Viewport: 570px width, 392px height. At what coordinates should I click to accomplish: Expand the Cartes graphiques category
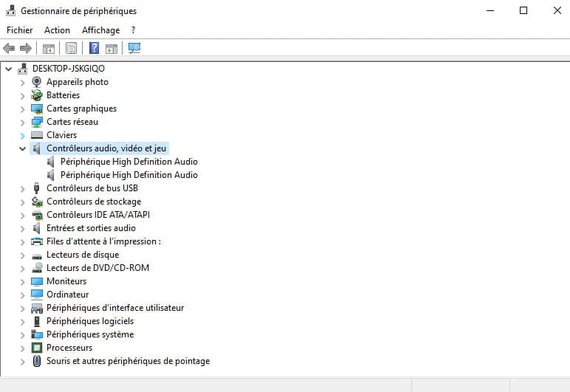click(x=23, y=109)
